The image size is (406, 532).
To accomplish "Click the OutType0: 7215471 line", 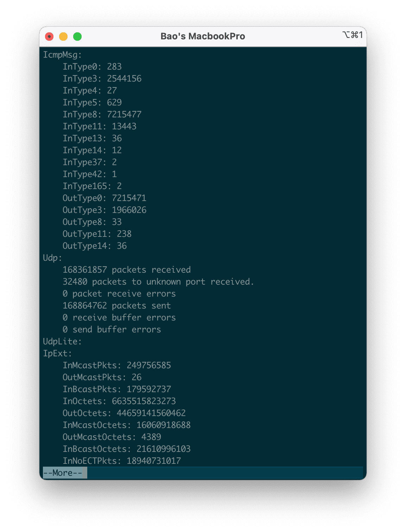I will click(104, 198).
